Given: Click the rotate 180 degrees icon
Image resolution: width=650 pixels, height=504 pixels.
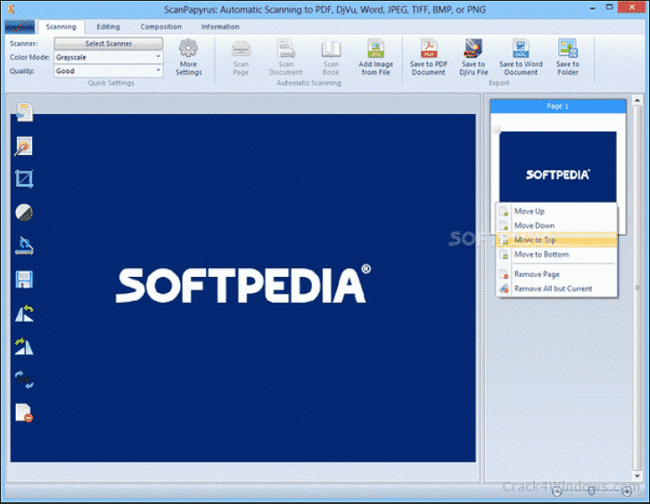Looking at the screenshot, I should pos(24,380).
